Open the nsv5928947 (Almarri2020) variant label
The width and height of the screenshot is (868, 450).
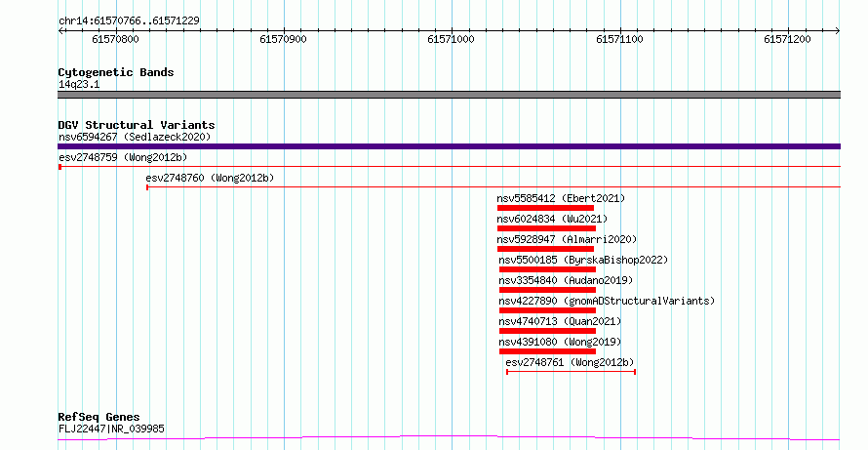(567, 239)
